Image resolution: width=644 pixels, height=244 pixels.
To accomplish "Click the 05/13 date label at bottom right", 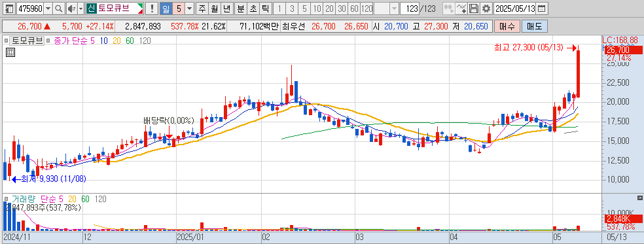I will (617, 237).
